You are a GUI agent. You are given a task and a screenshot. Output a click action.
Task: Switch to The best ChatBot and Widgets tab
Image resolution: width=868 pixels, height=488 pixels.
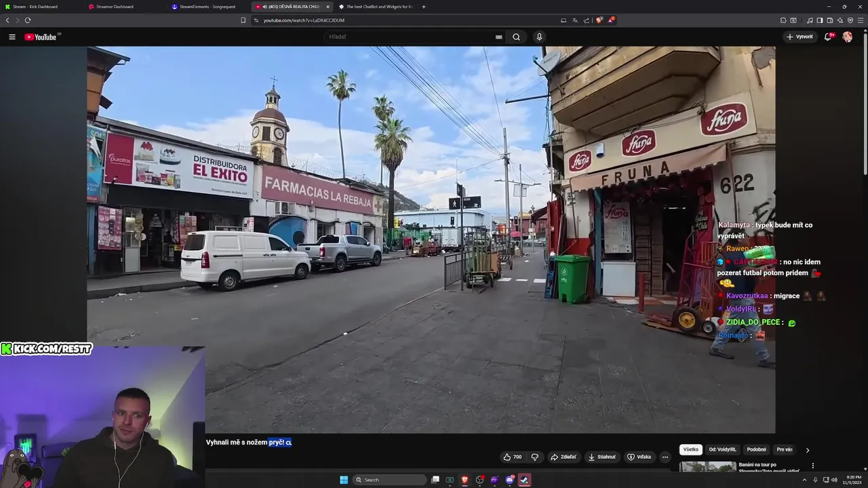[x=376, y=7]
